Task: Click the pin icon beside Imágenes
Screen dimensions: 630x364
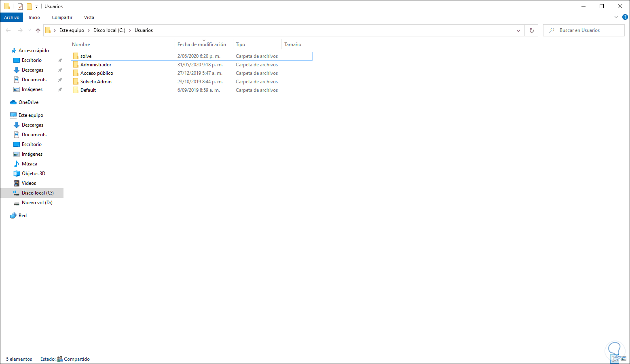Action: coord(60,89)
